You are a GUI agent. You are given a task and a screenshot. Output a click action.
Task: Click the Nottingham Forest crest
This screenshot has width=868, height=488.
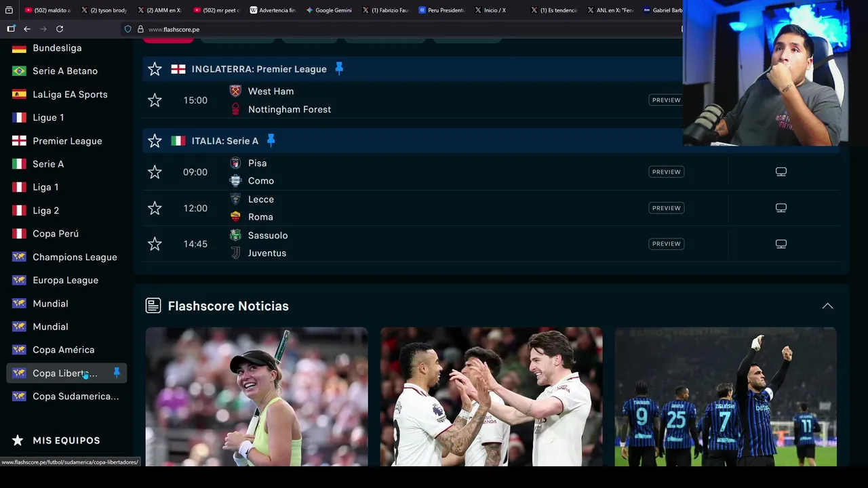[x=235, y=109]
